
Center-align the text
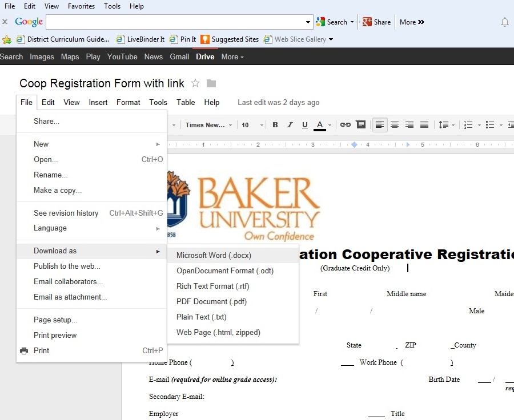pyautogui.click(x=395, y=125)
